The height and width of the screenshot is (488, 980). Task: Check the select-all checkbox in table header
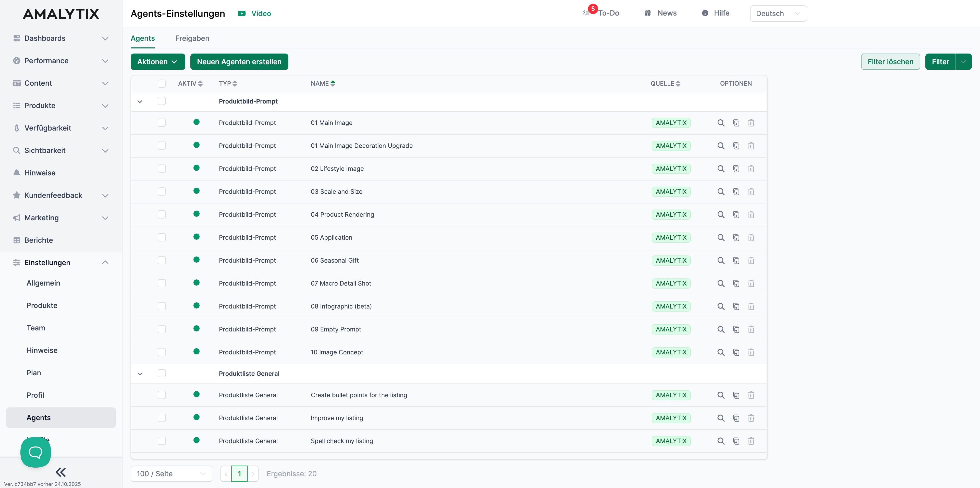click(162, 84)
